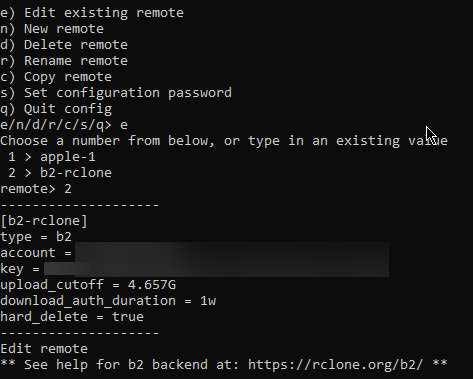
Task: Click the upload_cutoff value 4.657G
Action: coord(152,285)
